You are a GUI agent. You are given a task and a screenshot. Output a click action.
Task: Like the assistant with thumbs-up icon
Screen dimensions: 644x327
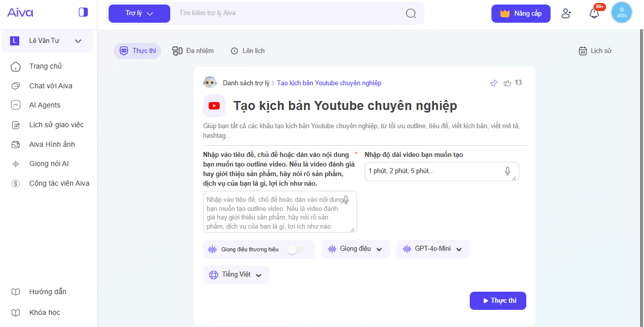click(x=507, y=83)
